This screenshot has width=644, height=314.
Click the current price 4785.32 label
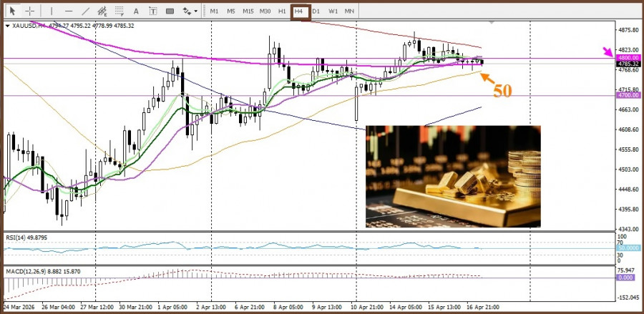click(628, 64)
